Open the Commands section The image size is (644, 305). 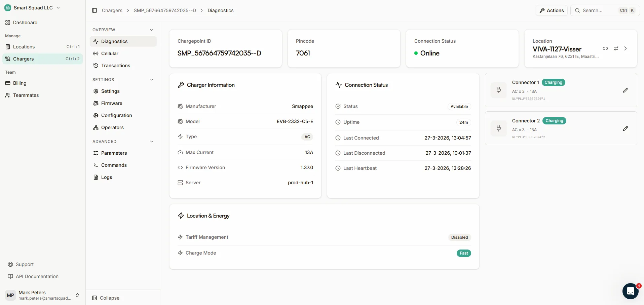[114, 165]
